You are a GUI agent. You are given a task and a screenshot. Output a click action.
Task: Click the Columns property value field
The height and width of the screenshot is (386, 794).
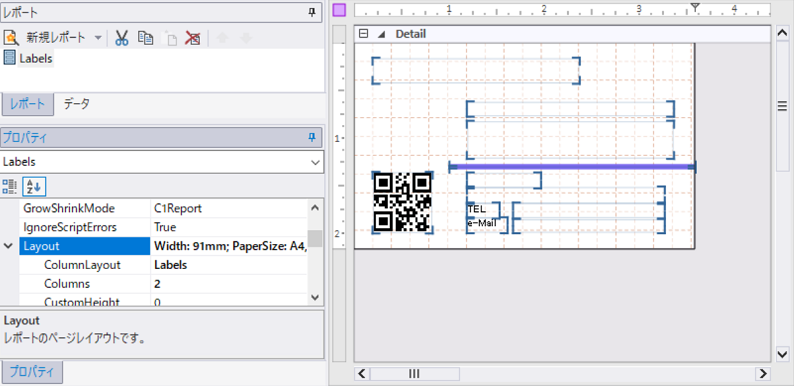coord(230,284)
